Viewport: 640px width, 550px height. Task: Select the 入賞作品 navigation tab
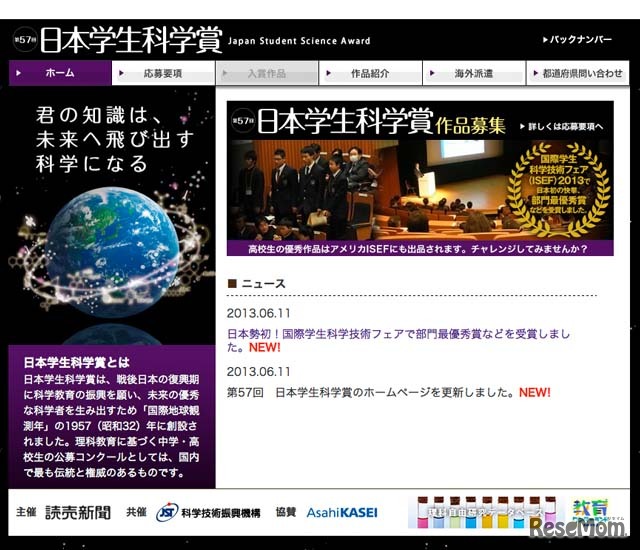coord(267,73)
